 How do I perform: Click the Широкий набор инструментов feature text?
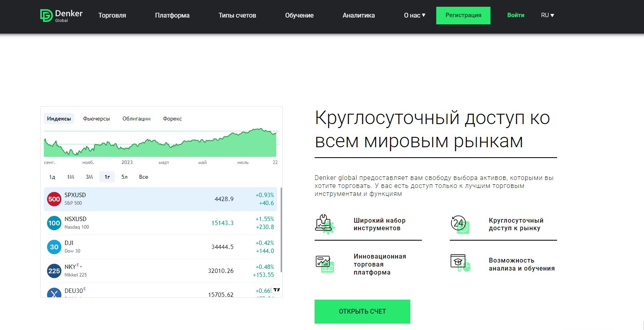pyautogui.click(x=380, y=224)
